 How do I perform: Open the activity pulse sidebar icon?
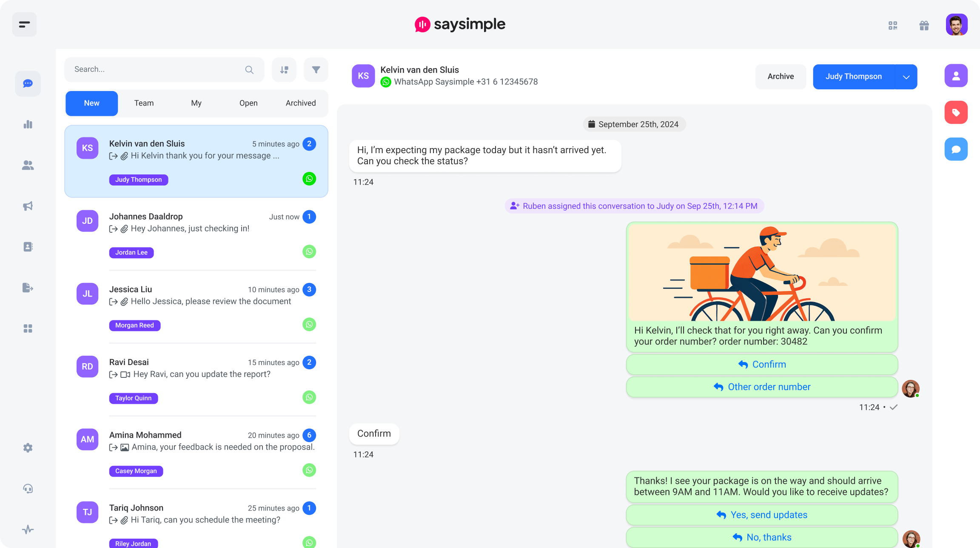[x=28, y=529]
